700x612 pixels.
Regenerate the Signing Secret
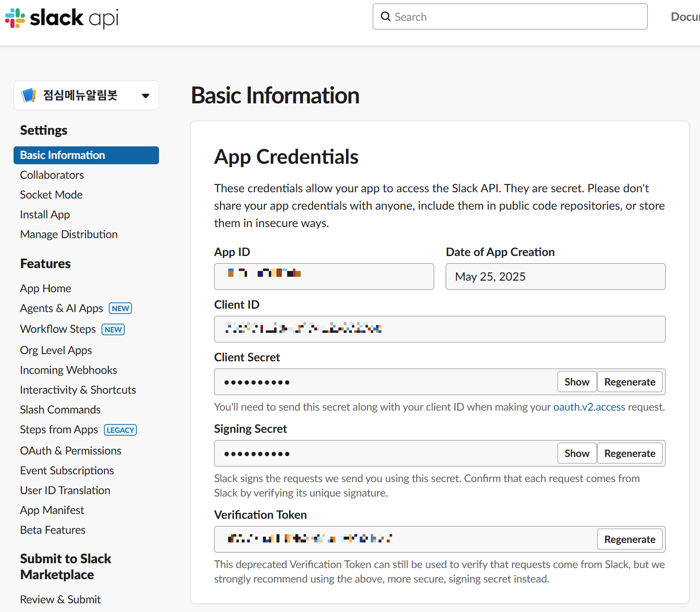630,454
